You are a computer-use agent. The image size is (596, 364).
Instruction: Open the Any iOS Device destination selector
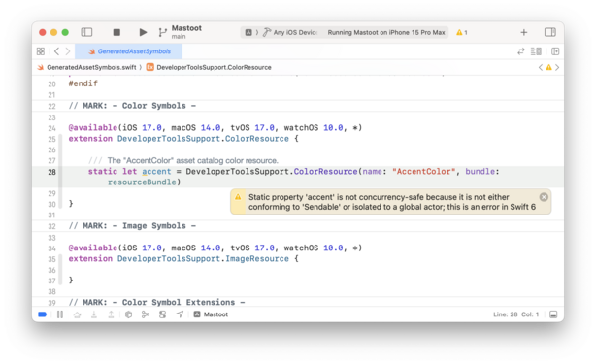click(291, 32)
